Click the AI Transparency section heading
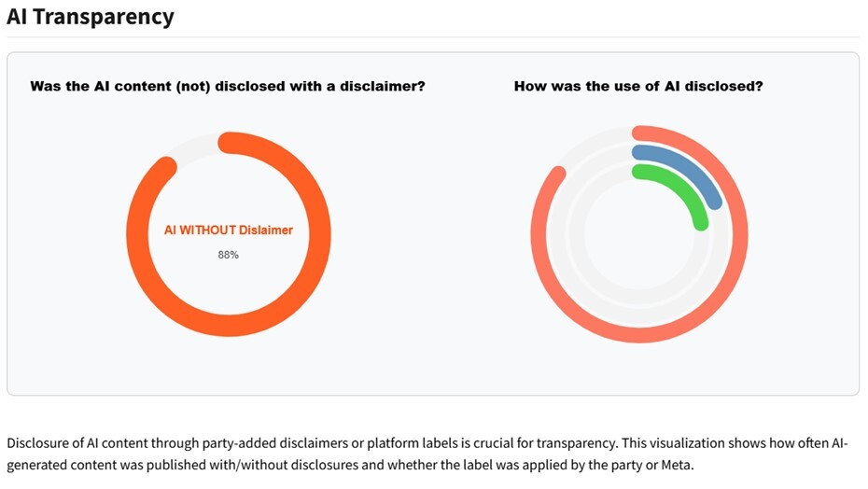 (x=91, y=16)
